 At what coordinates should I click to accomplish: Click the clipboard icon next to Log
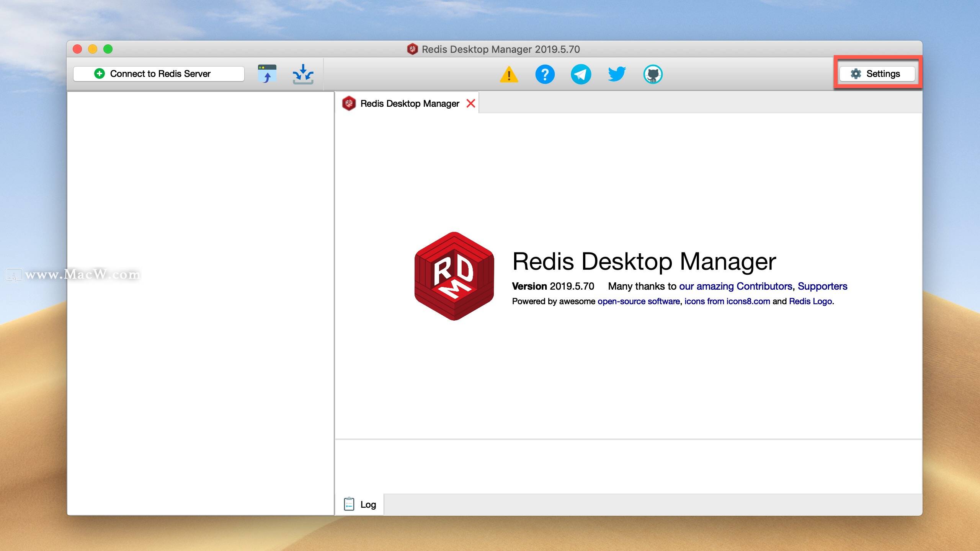pos(350,504)
